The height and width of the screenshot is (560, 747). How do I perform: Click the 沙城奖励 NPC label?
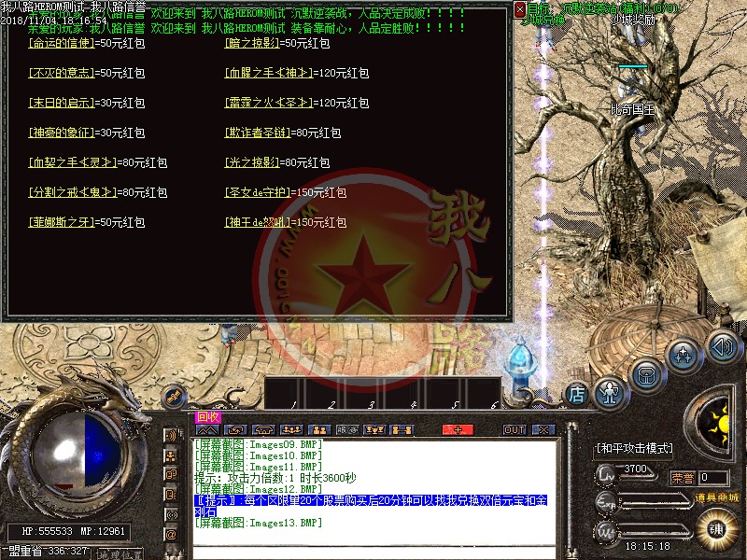(x=633, y=20)
